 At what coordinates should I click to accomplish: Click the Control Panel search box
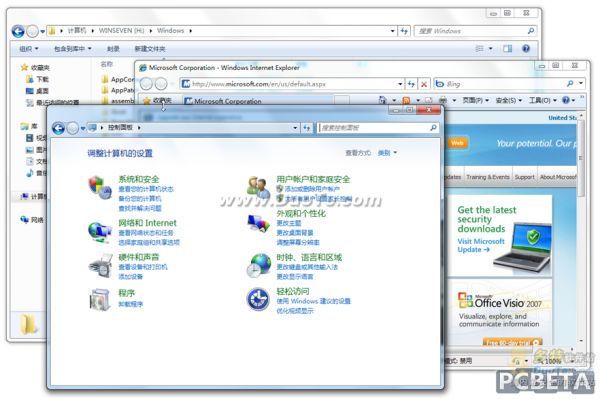coord(375,128)
